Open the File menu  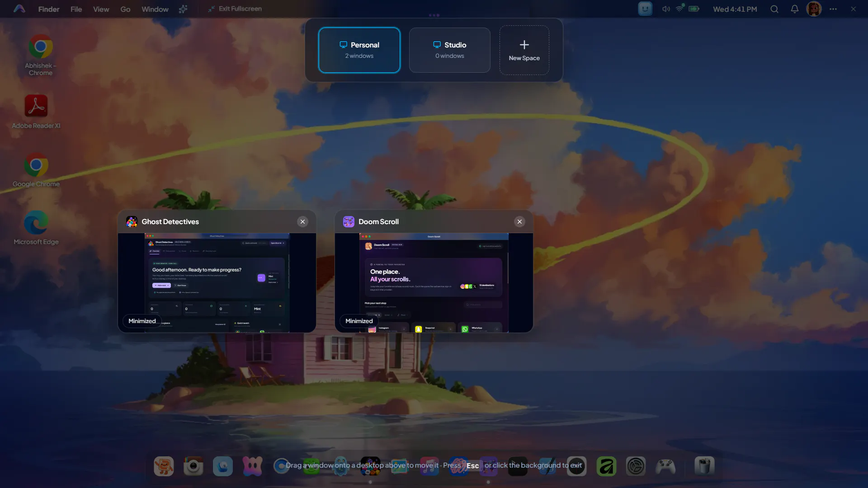pos(76,9)
